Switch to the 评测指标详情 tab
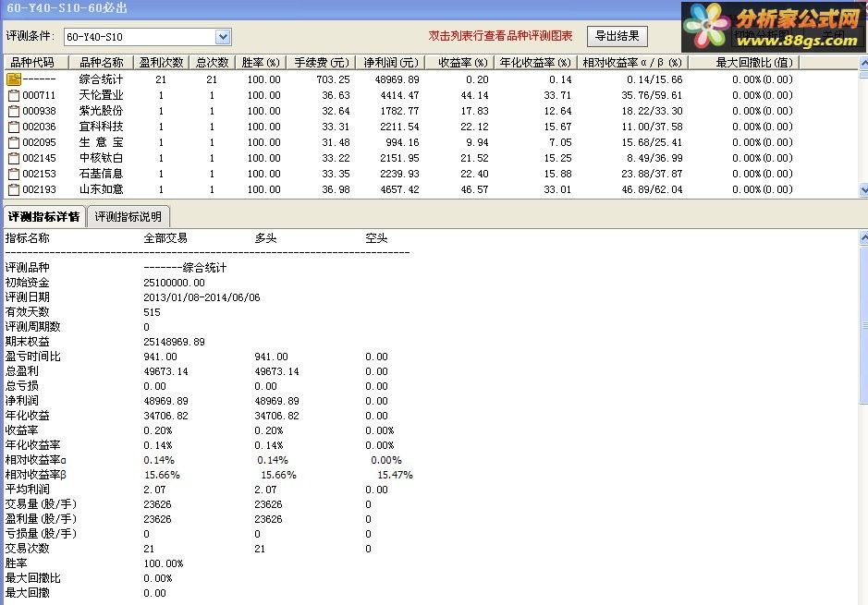 pyautogui.click(x=43, y=216)
